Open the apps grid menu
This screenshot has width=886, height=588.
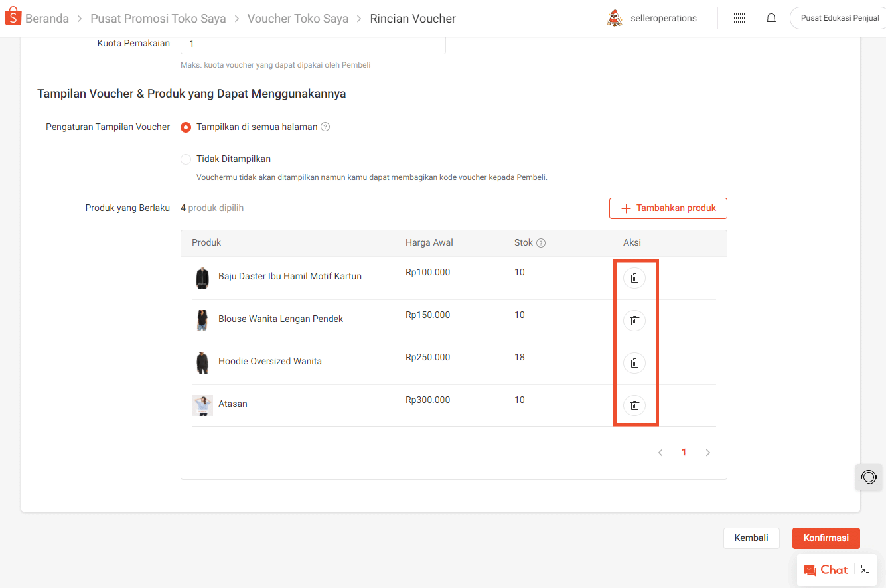point(739,19)
